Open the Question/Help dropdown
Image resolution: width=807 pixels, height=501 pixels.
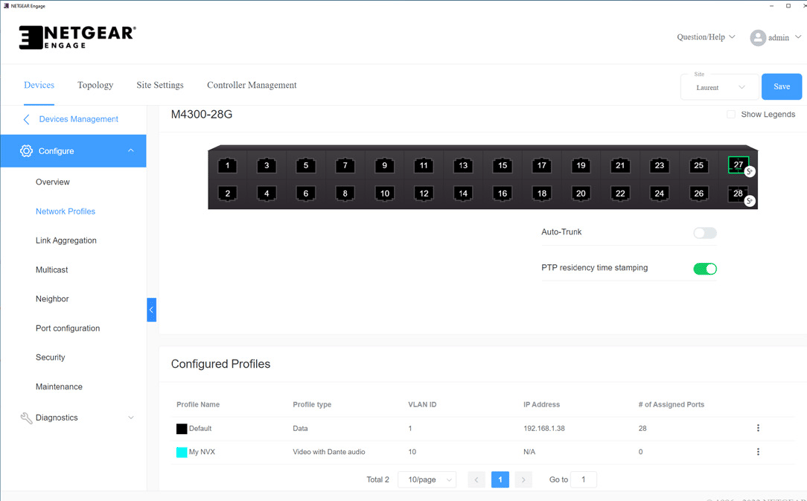[x=706, y=37]
